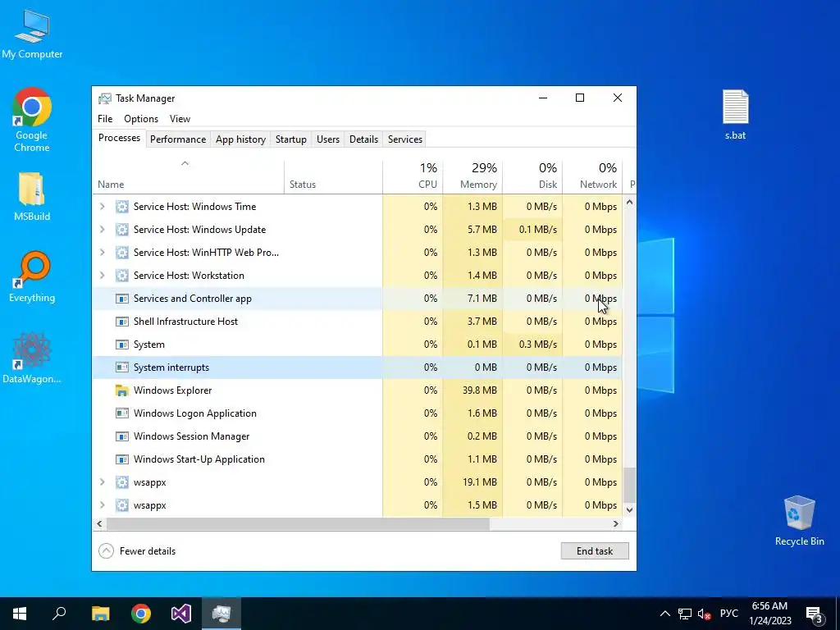Open the Windows Start menu
The image size is (840, 630).
coord(20,614)
